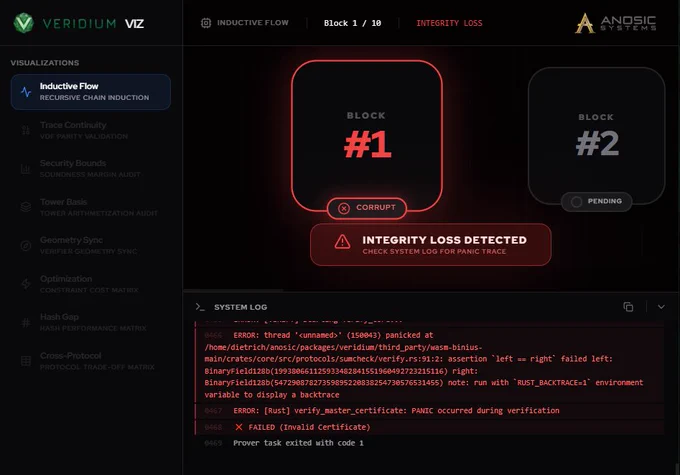Open the Optimization visualization
This screenshot has width=680, height=475.
pos(91,284)
